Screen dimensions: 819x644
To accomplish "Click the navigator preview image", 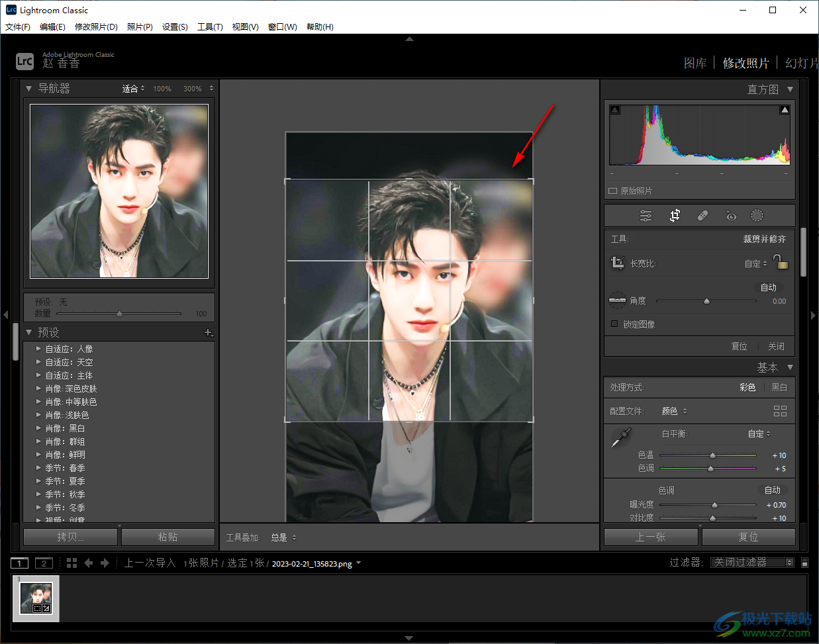I will [x=119, y=191].
